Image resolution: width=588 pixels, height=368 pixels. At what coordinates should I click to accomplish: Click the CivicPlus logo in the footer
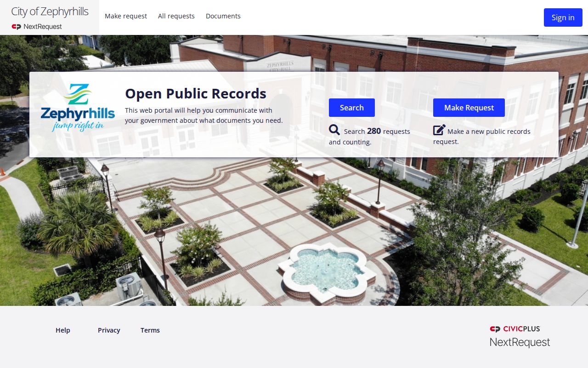tap(515, 329)
